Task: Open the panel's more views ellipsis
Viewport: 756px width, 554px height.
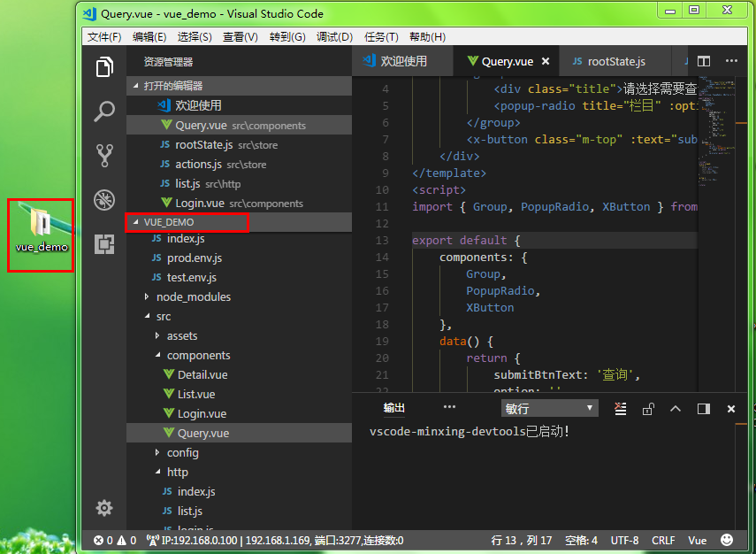Action: 449,407
